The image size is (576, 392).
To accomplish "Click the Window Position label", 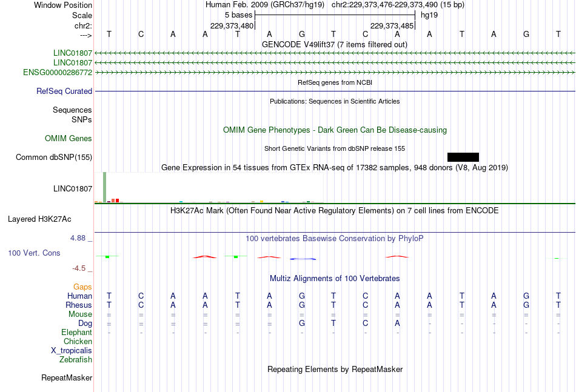I will [x=63, y=5].
